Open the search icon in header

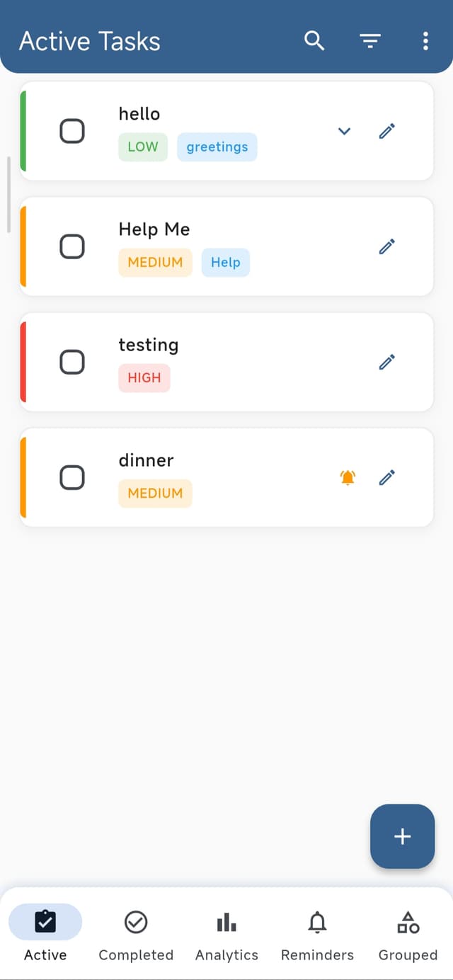click(x=314, y=41)
